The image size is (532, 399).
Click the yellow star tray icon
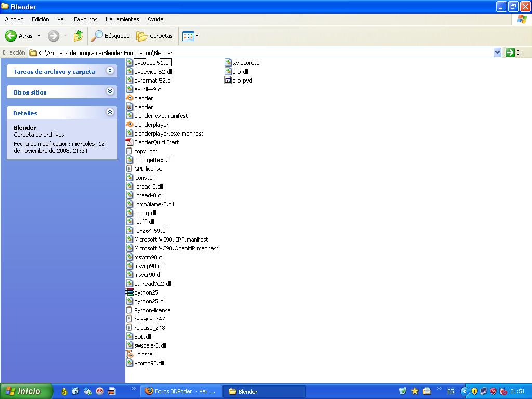click(x=415, y=391)
